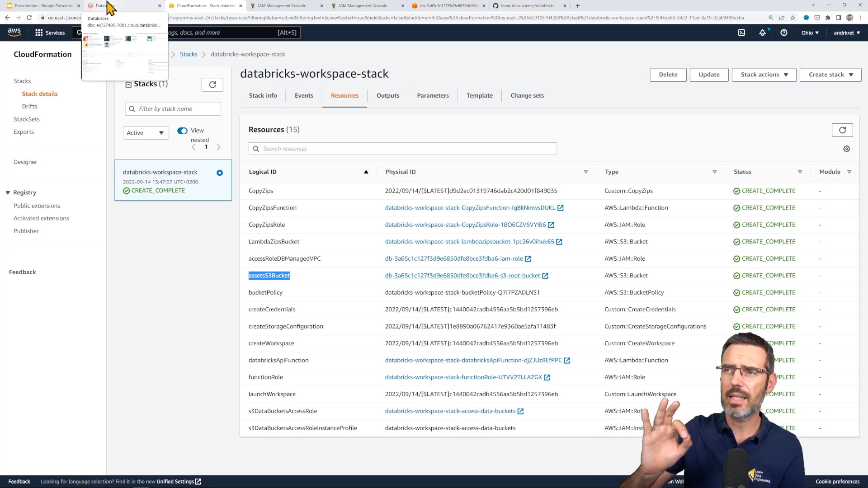The image size is (868, 488).
Task: Open functionRole external link icon
Action: pos(547,377)
